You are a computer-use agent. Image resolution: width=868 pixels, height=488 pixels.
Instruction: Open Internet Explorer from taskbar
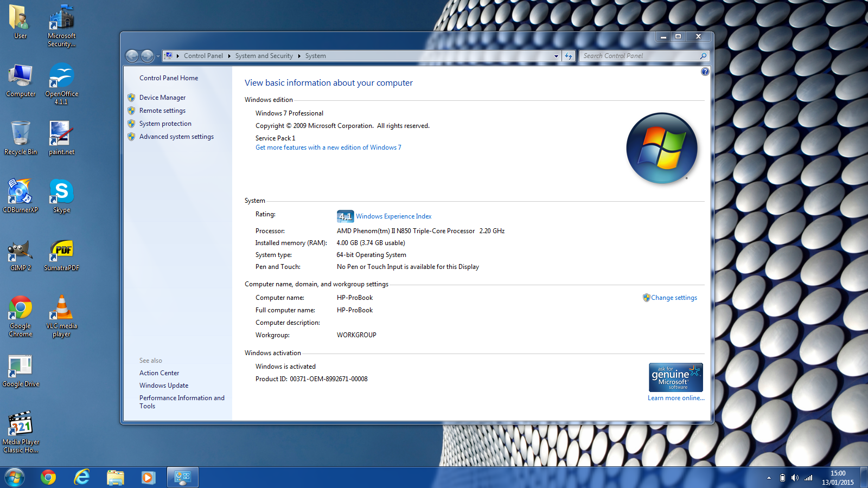point(82,478)
